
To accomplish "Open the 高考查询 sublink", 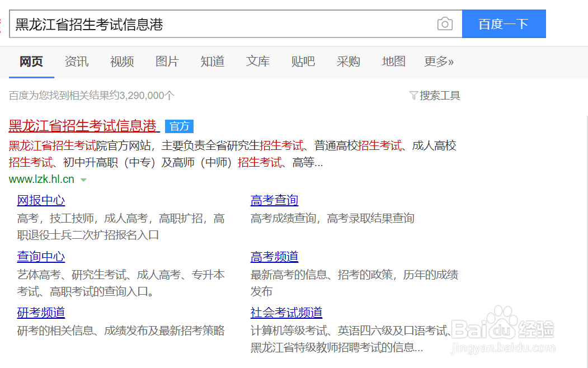I will 275,200.
